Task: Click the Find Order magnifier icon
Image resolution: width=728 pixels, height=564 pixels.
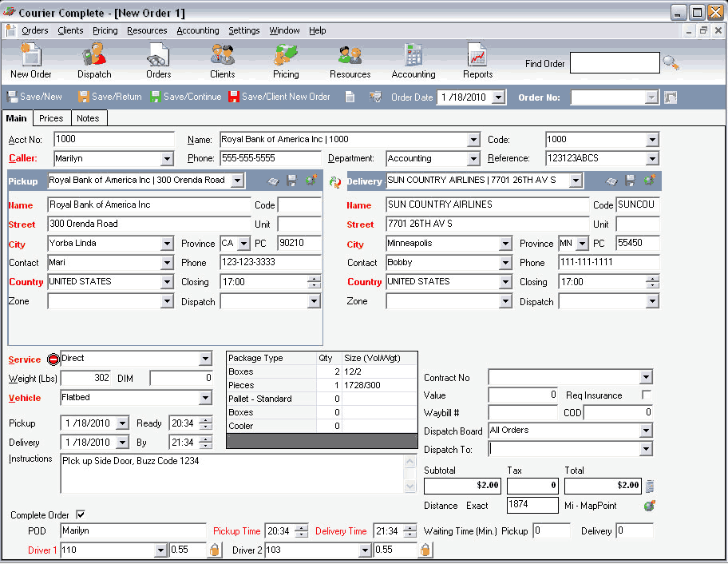Action: 671,64
